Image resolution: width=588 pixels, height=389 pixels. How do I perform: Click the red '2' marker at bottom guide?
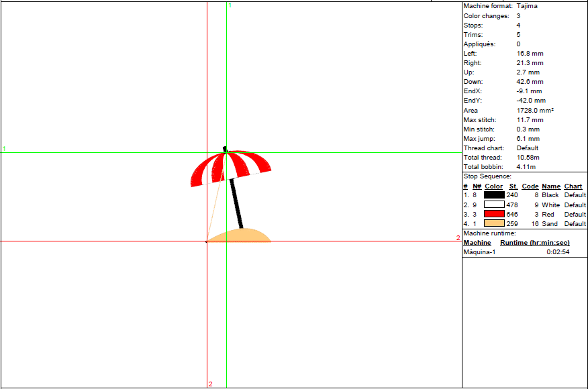[210, 384]
